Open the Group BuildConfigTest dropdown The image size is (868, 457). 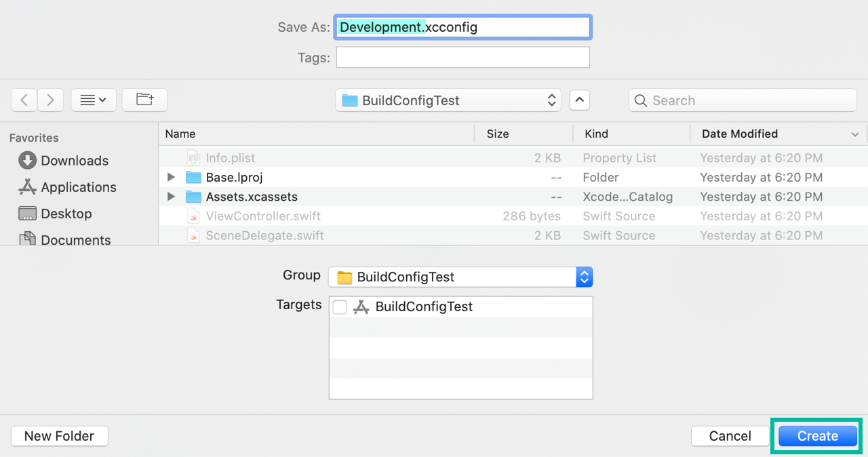(x=460, y=277)
